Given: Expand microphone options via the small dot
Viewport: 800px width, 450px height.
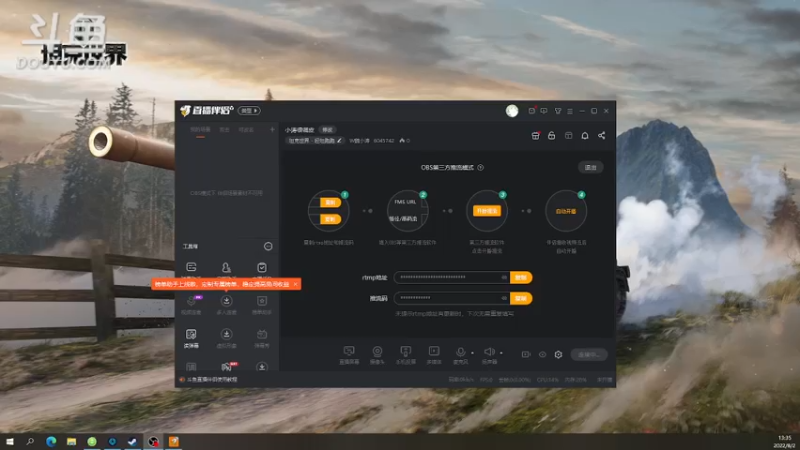Looking at the screenshot, I should 472,353.
